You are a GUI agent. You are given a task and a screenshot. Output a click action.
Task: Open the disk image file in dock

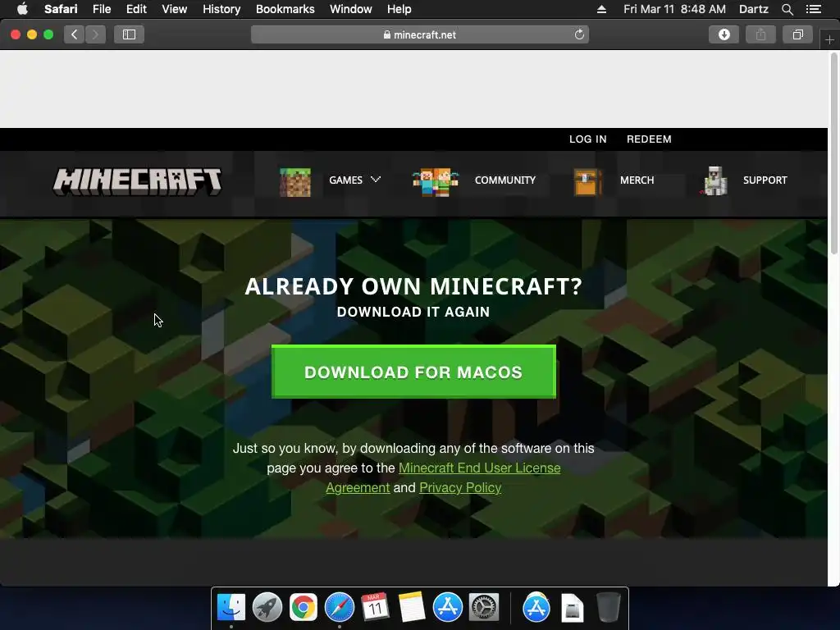pos(572,608)
